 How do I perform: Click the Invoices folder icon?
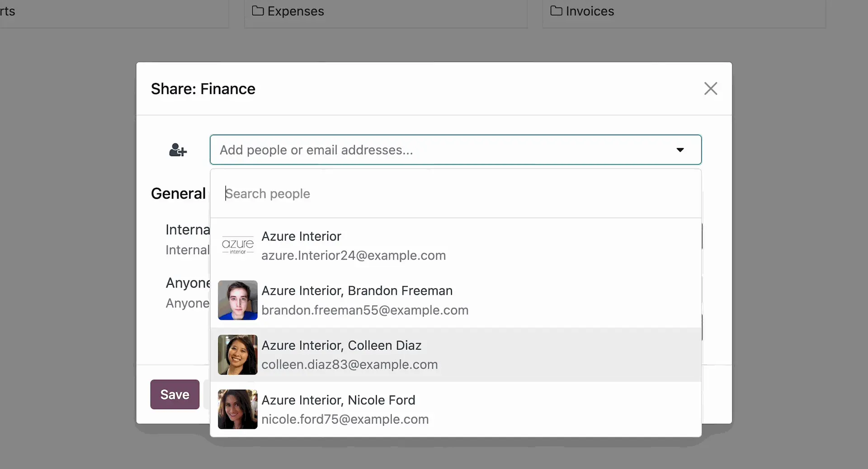[556, 11]
